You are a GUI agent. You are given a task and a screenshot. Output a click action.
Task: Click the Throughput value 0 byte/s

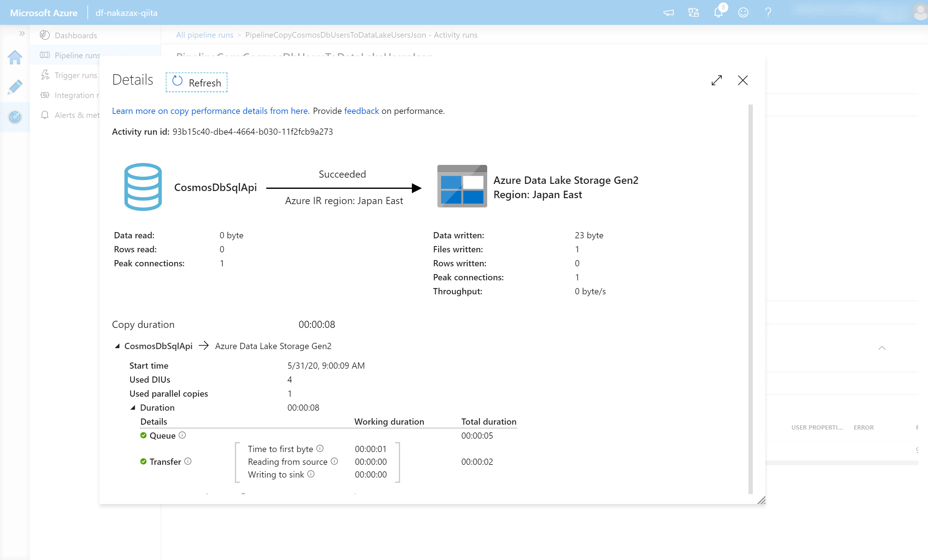590,291
